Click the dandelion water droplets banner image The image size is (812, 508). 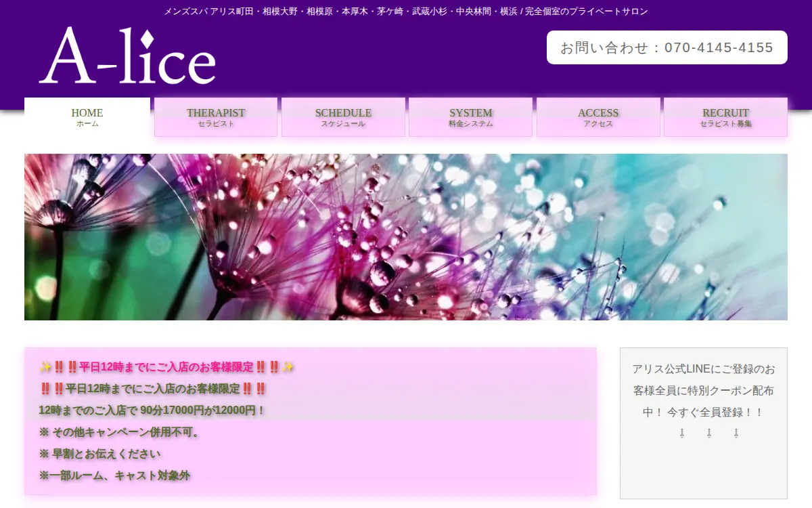(x=406, y=237)
